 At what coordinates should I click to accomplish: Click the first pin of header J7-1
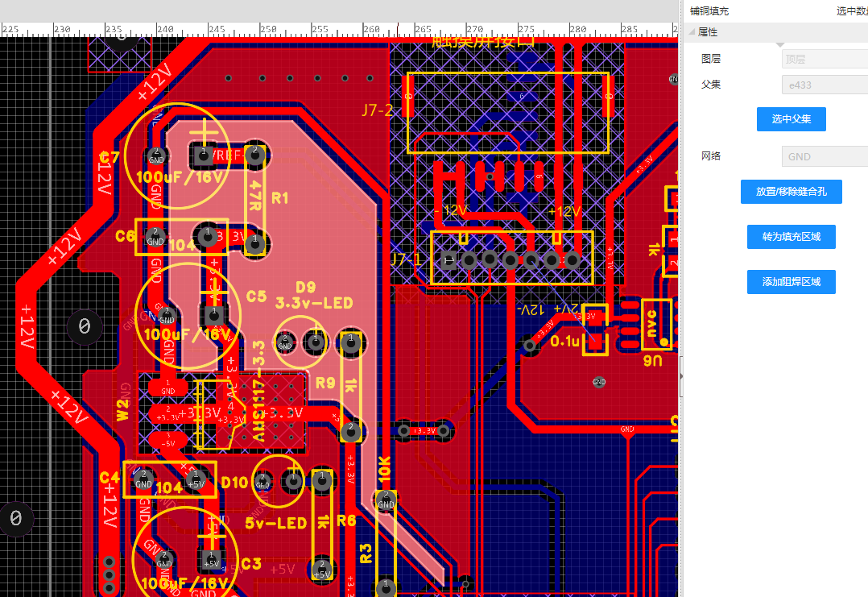point(448,259)
